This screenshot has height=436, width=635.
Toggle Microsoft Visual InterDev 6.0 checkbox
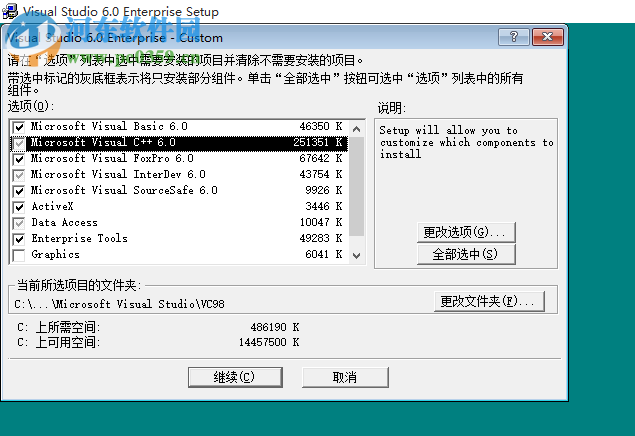coord(19,175)
